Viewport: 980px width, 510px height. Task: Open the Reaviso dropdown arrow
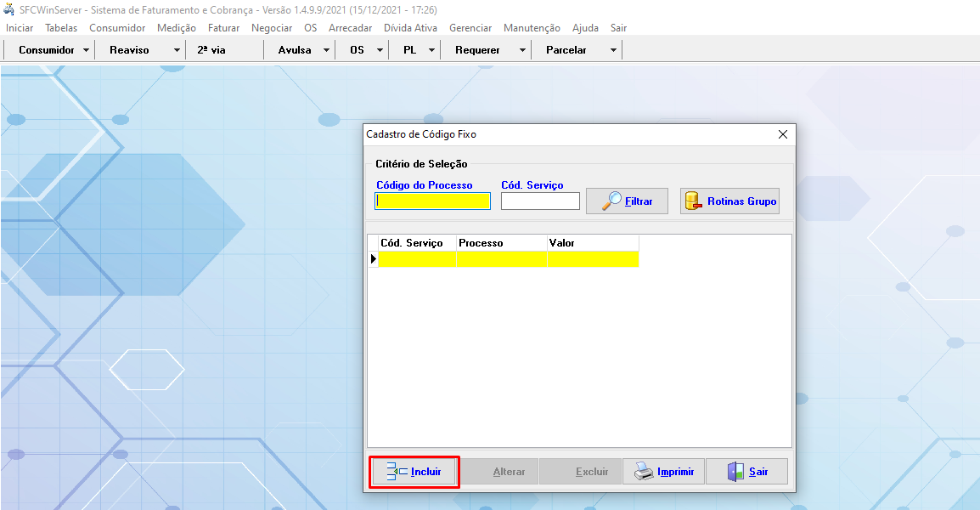[177, 50]
